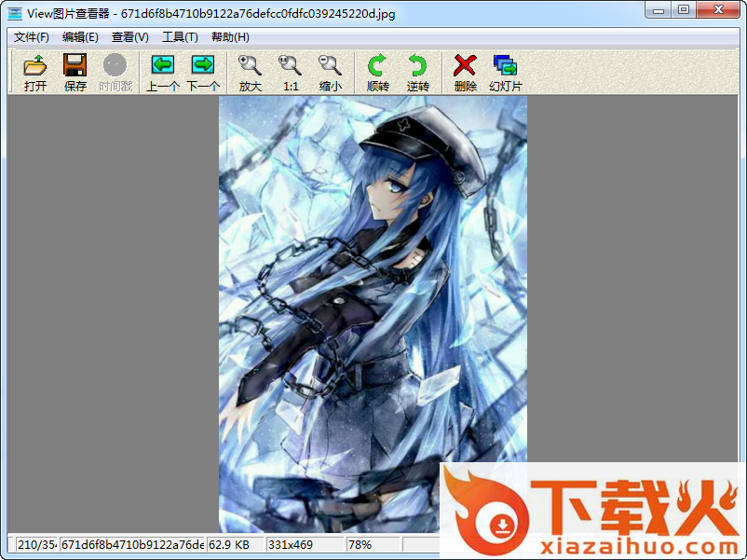Click the filename 671d6f8b4710b9122a76de in status bar

(x=133, y=544)
